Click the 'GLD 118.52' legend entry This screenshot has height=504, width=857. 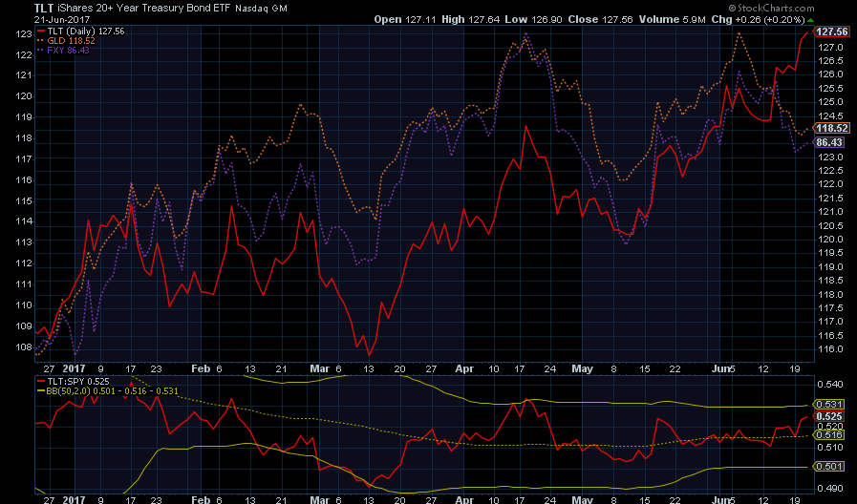[x=71, y=40]
